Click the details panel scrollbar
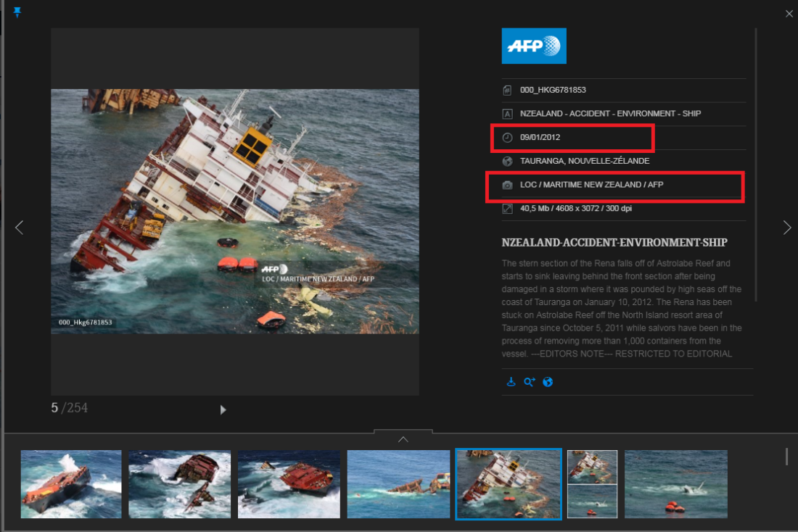This screenshot has height=532, width=798. (x=756, y=165)
